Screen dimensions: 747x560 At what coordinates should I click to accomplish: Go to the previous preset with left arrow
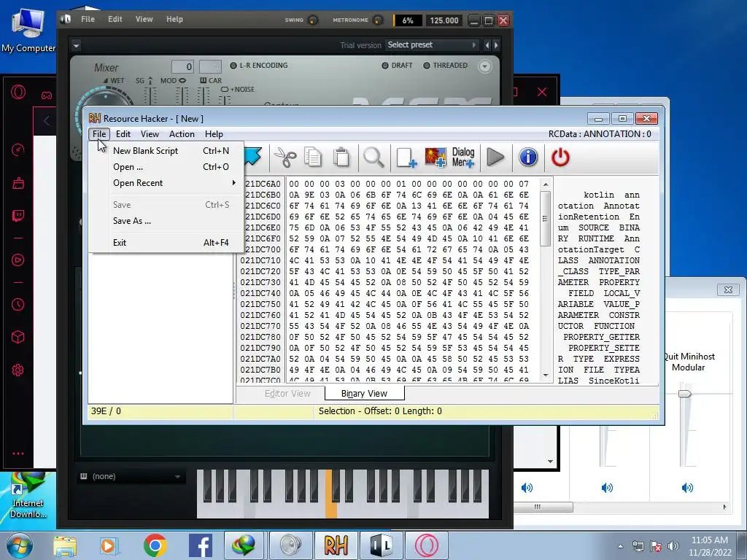[x=487, y=44]
